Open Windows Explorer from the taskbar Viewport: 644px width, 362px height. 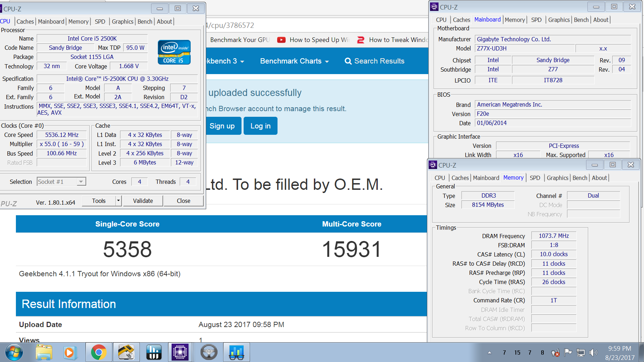click(44, 352)
